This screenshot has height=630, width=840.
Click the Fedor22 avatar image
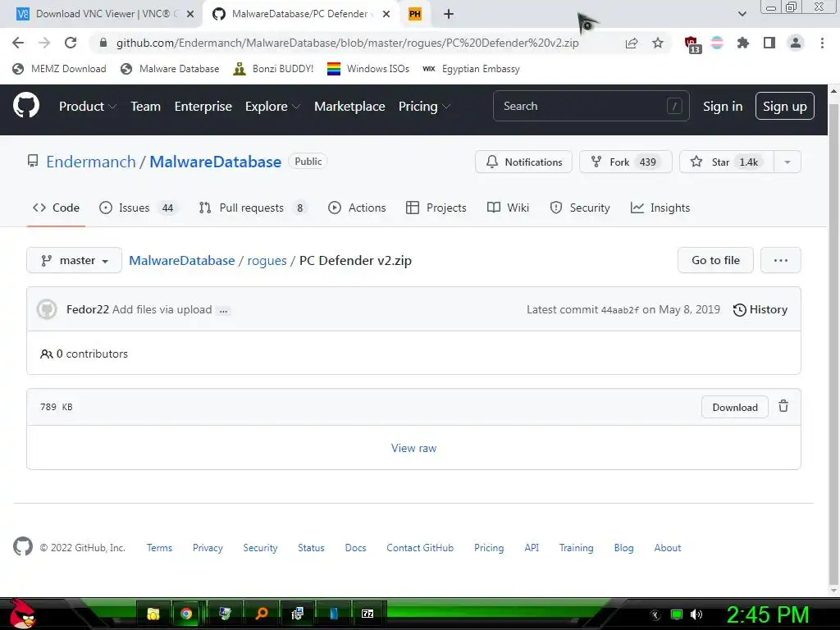(47, 309)
